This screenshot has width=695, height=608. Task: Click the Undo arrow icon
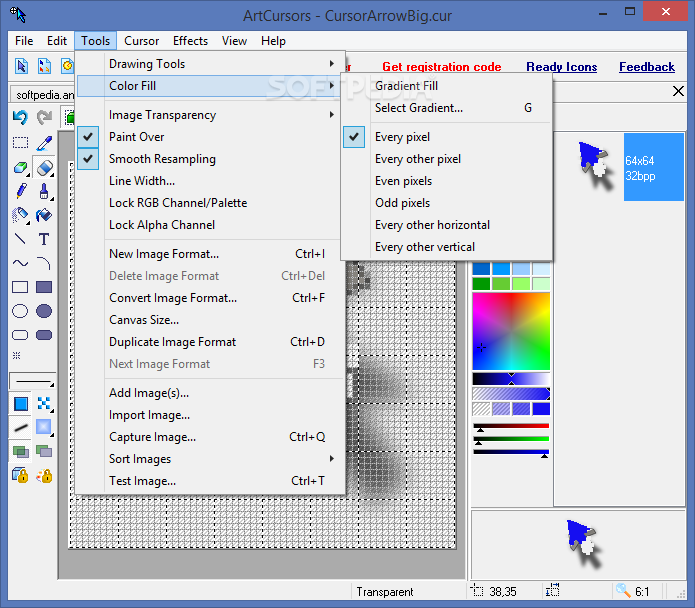[20, 117]
